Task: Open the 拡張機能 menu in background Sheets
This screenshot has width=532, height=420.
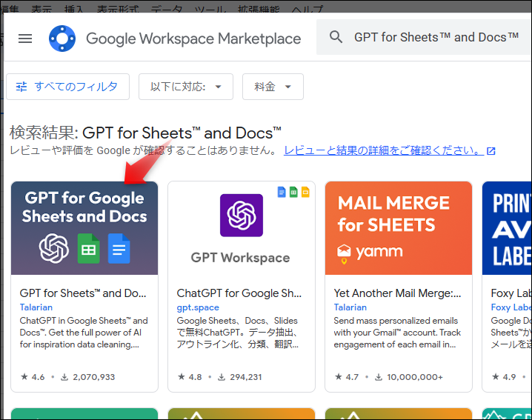Action: pos(259,9)
